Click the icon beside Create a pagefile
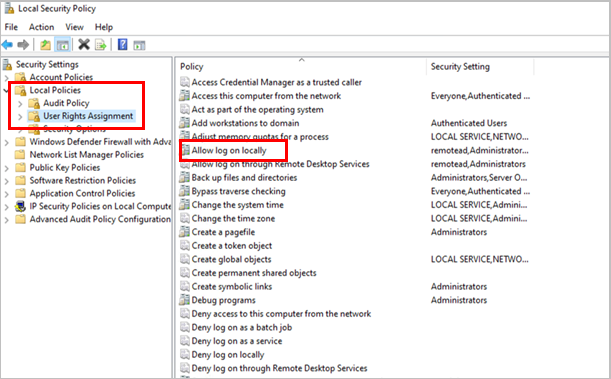Screen dimensions: 611x379 coord(184,232)
